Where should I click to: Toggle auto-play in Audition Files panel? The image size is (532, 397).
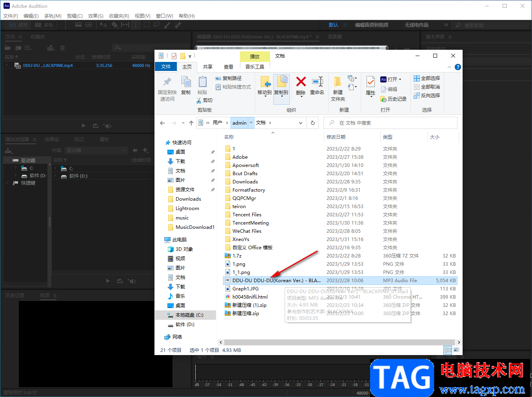pos(108,126)
